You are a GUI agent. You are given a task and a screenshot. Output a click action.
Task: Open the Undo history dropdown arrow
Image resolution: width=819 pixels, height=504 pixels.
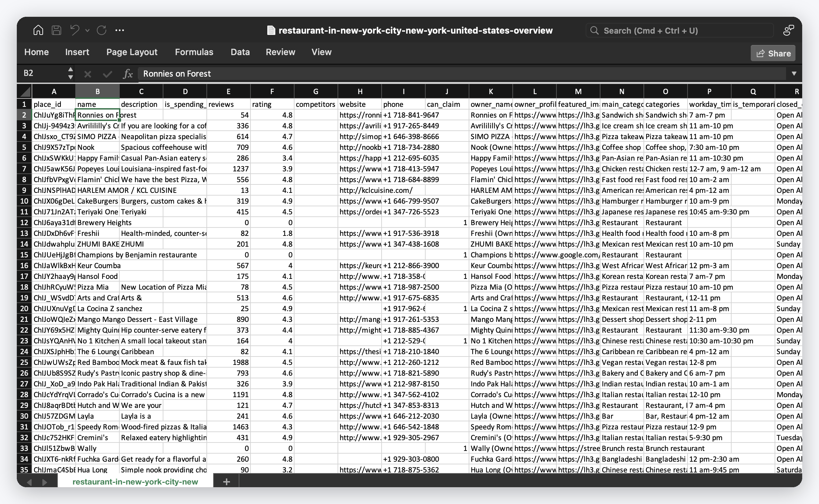pyautogui.click(x=87, y=31)
